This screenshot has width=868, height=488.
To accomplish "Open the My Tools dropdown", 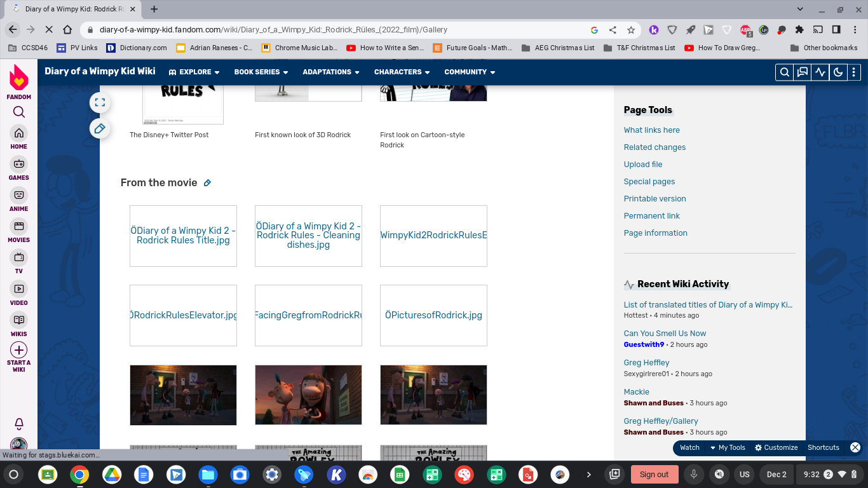I will pos(728,447).
